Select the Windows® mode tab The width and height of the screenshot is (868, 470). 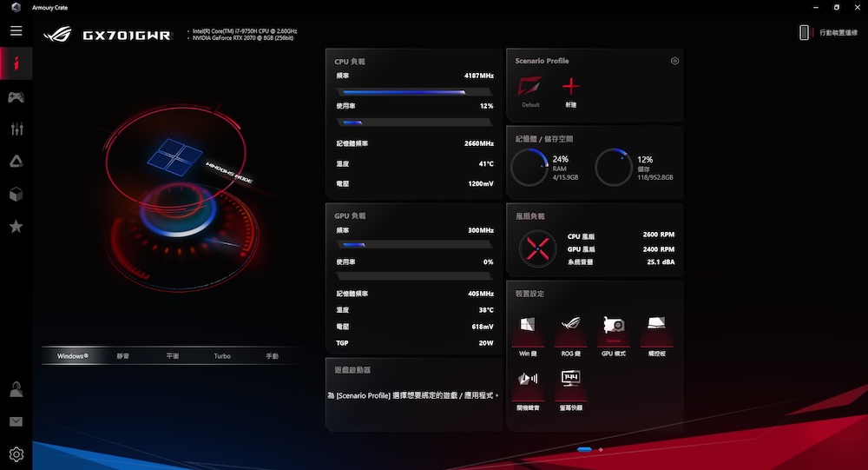73,356
